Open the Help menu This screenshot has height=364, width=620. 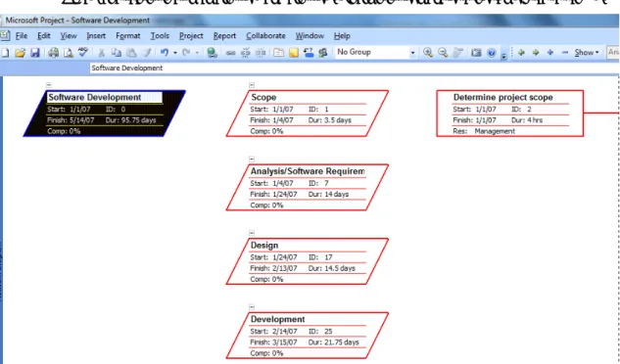tap(342, 36)
